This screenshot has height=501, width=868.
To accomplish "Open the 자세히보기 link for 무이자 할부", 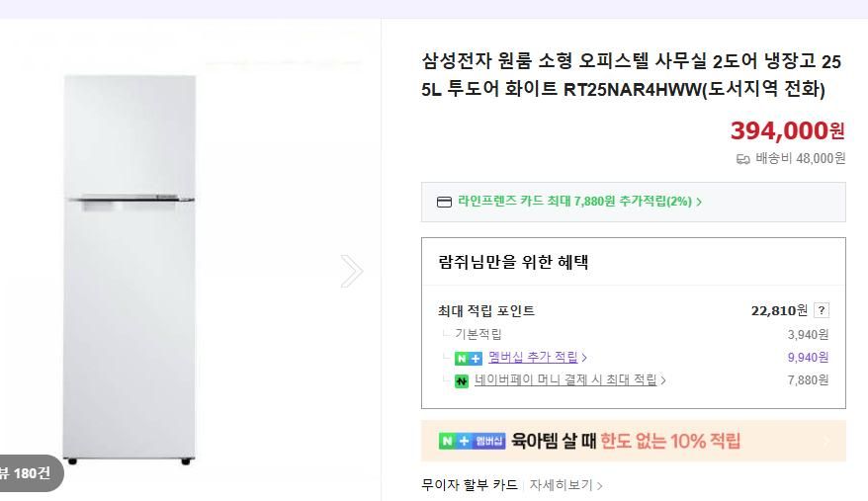I will 561,485.
